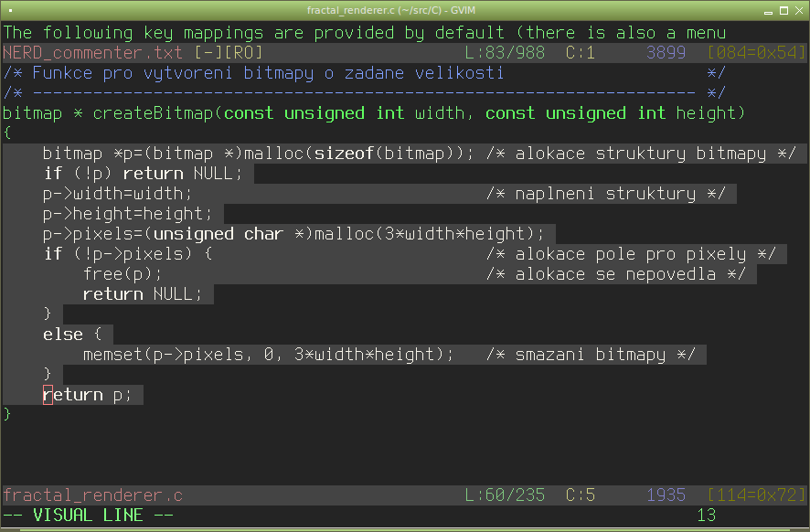Click the closing brace of createBitmap

click(x=7, y=415)
